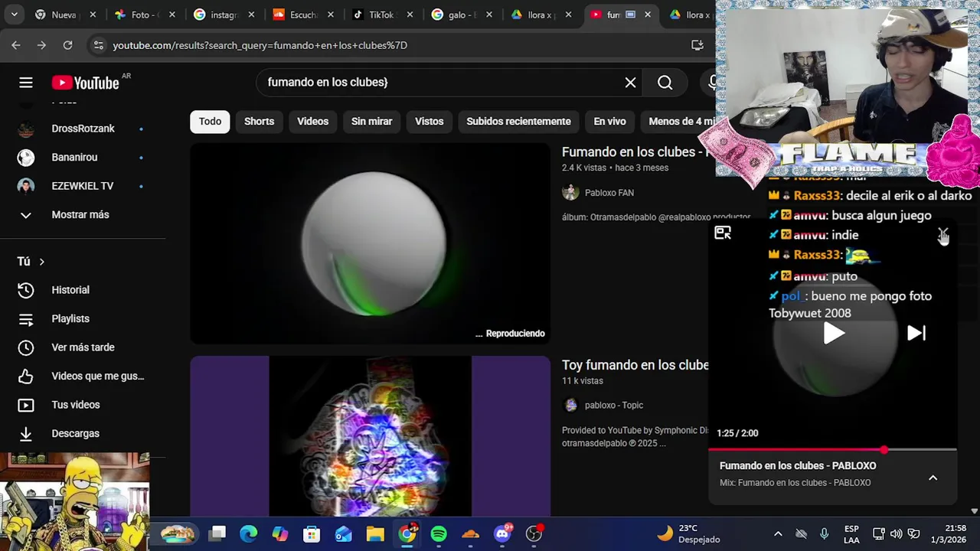Screen dimensions: 980x551
Task: Open clock showing 21:58 in taskbar
Action: [x=949, y=533]
